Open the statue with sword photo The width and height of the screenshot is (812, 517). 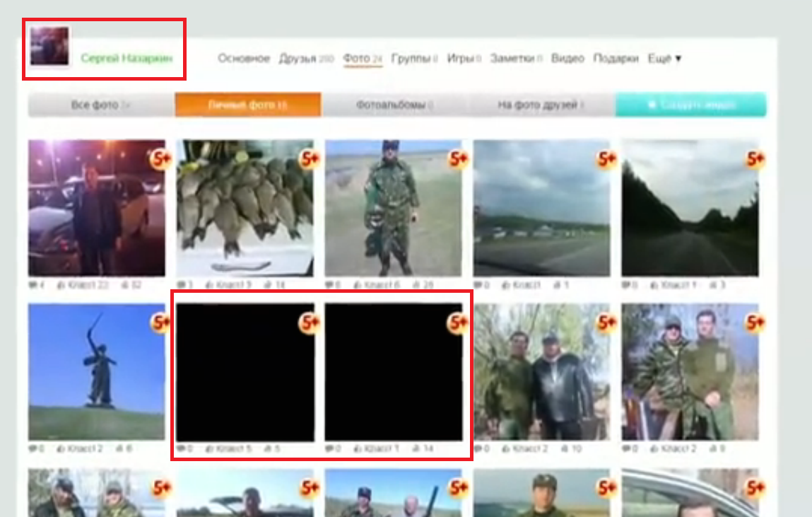coord(97,372)
